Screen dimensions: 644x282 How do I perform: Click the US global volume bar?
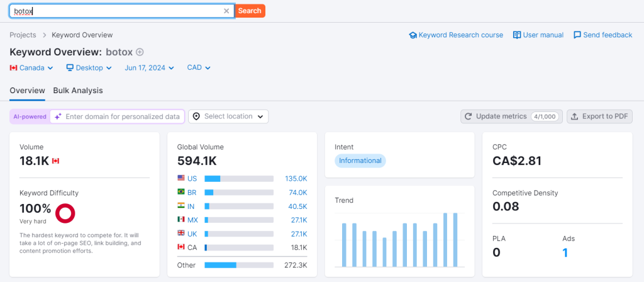238,179
